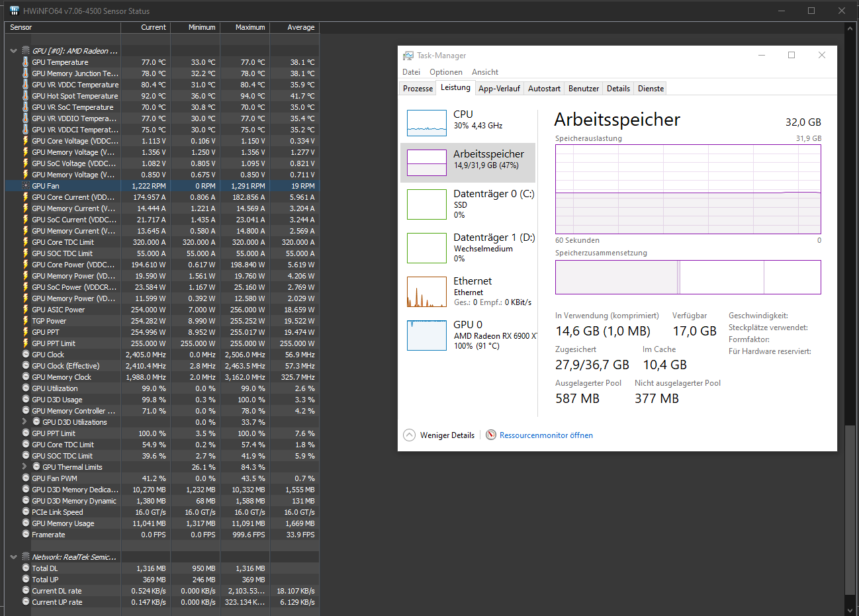The image size is (859, 616).
Task: Click the Sensor column header in HWiNFO
Action: (x=63, y=27)
